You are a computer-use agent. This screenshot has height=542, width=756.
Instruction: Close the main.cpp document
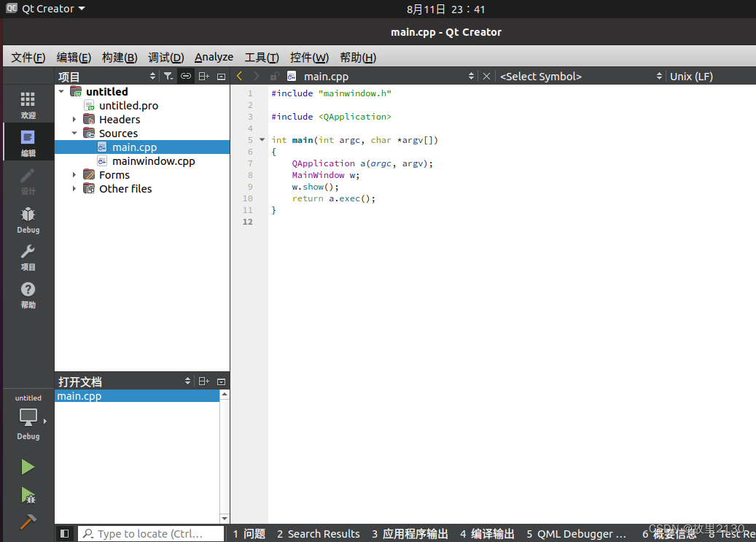[x=486, y=77]
